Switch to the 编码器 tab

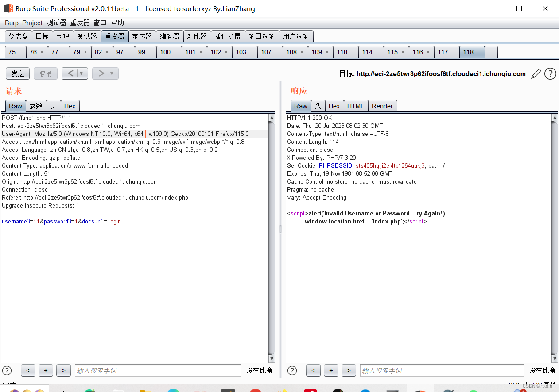click(170, 36)
